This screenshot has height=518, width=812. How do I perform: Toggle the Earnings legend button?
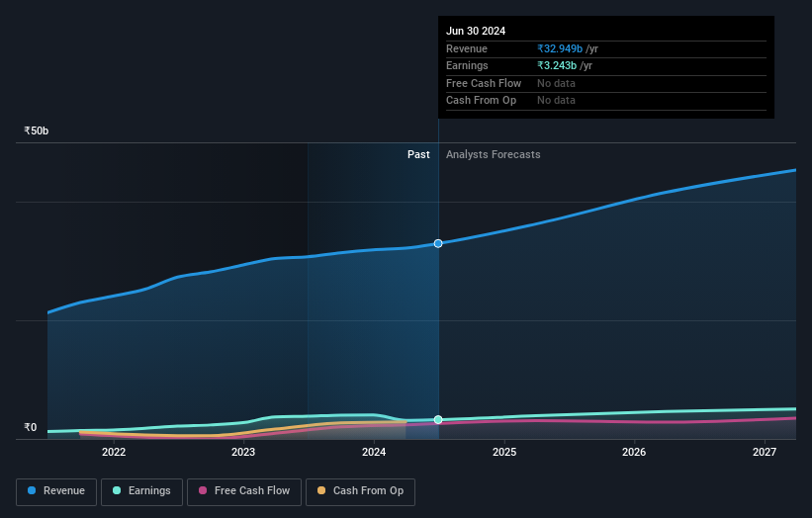pyautogui.click(x=141, y=491)
